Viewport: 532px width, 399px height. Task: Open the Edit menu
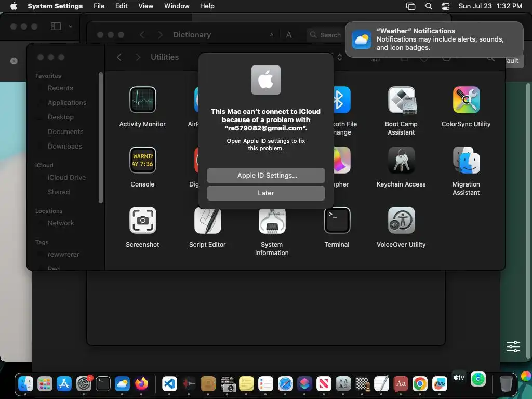(x=121, y=6)
